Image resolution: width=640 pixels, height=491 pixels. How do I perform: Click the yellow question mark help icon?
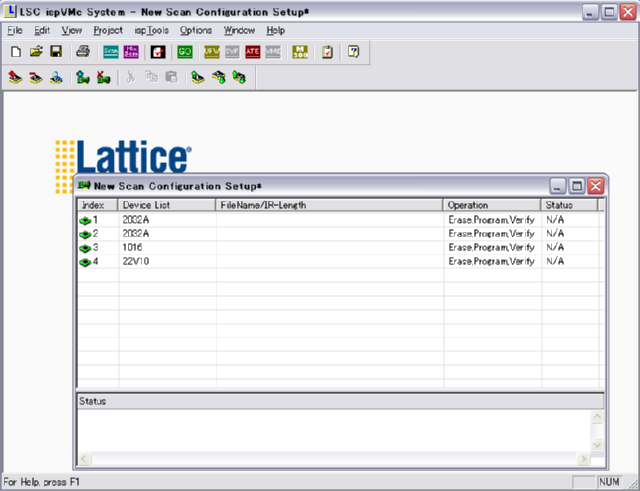pyautogui.click(x=353, y=52)
